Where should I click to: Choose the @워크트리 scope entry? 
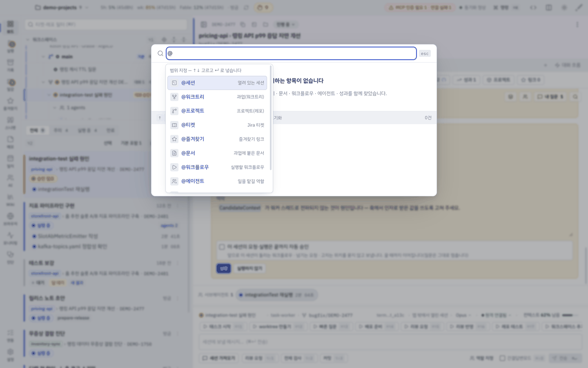pyautogui.click(x=217, y=97)
